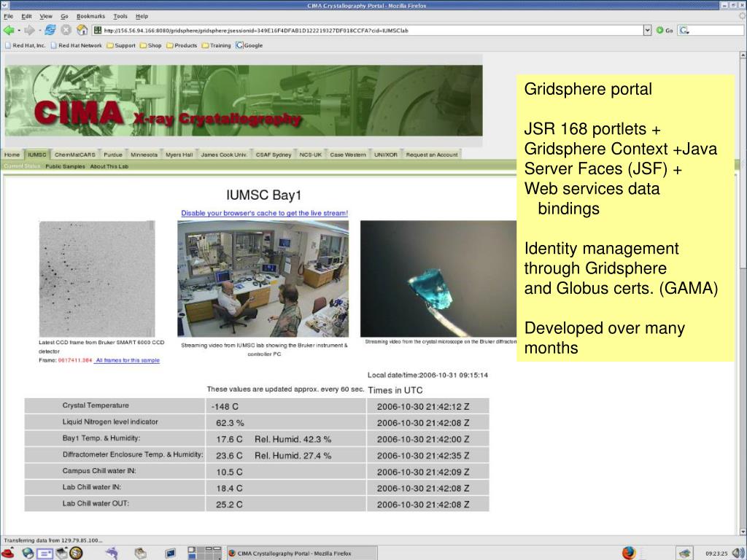
Task: Open the Training bookmarks folder
Action: tap(216, 45)
